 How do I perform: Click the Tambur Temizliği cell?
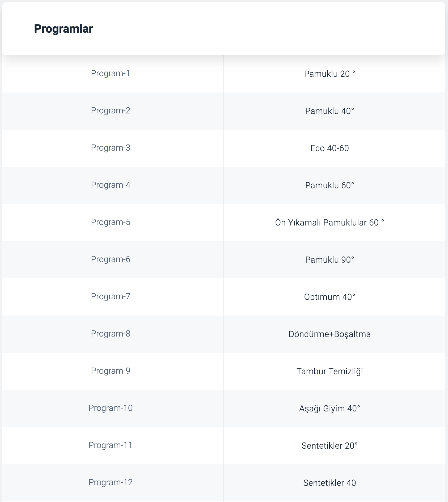(329, 371)
